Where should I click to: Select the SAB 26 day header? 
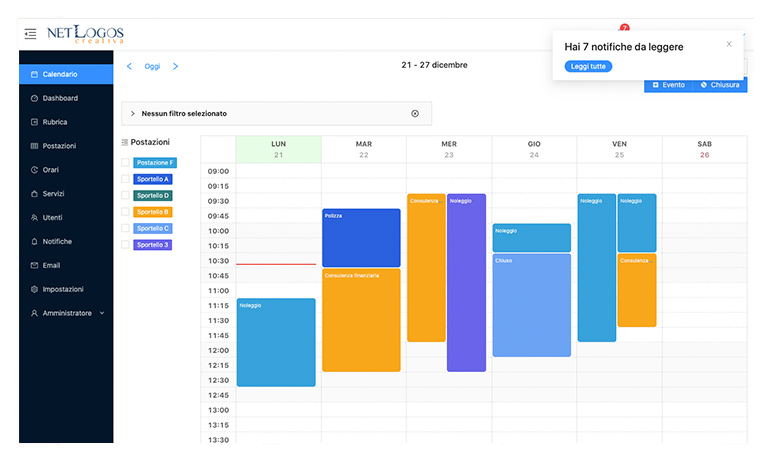(x=705, y=149)
